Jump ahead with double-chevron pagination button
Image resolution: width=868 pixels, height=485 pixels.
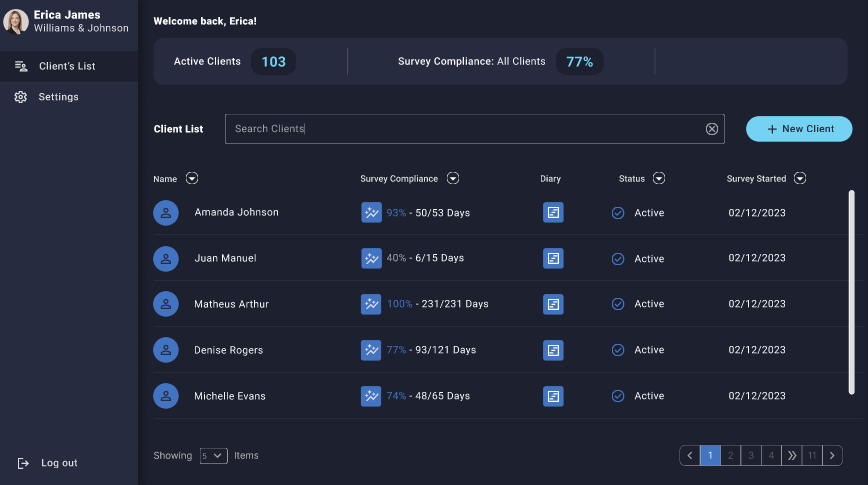tap(792, 456)
